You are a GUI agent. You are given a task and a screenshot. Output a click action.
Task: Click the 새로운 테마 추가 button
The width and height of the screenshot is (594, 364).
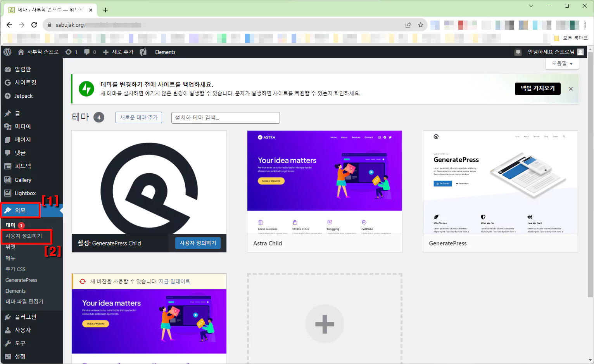139,117
